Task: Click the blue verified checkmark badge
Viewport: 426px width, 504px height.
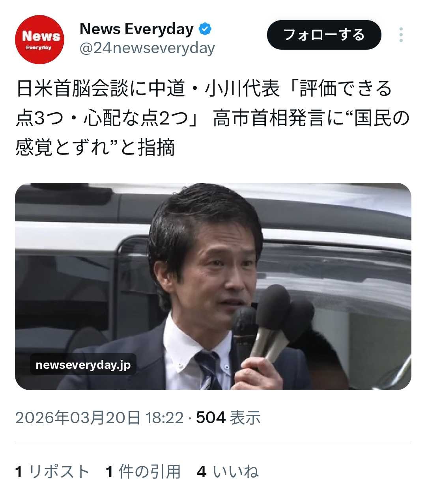Action: (205, 29)
